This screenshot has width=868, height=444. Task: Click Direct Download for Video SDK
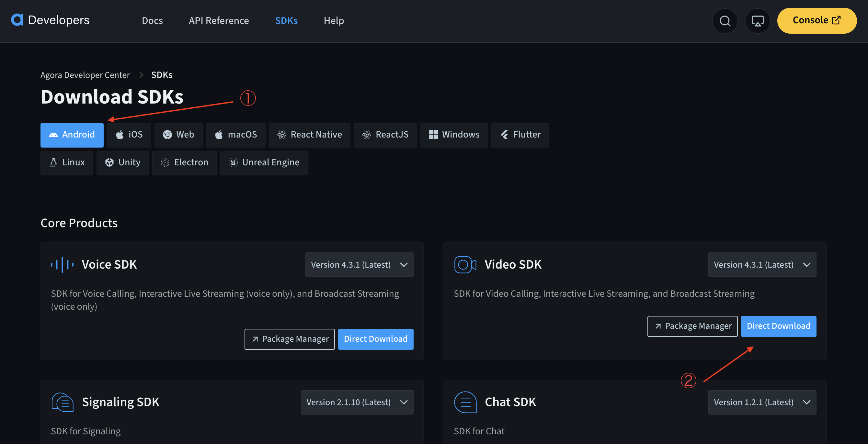point(778,326)
